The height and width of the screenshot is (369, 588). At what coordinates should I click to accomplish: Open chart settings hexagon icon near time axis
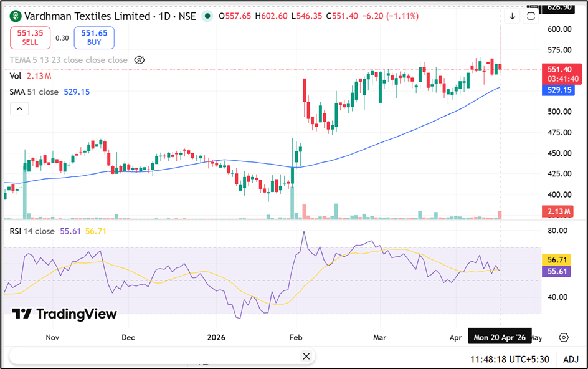(564, 337)
